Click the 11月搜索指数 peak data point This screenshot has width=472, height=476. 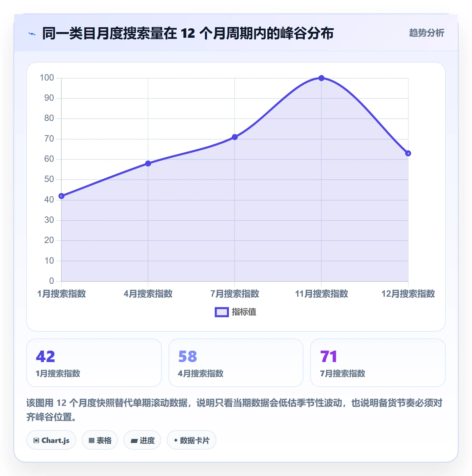pos(321,78)
